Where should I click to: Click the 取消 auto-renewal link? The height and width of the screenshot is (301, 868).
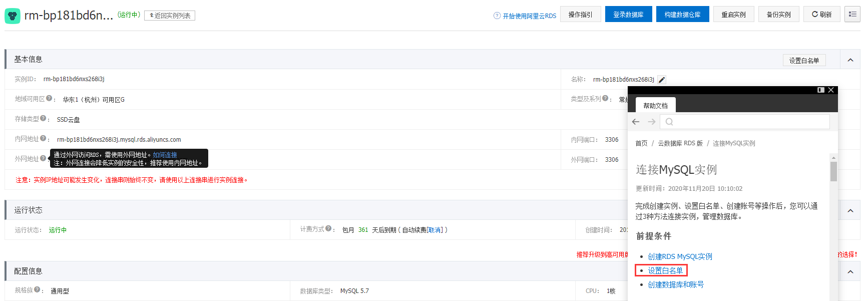435,230
